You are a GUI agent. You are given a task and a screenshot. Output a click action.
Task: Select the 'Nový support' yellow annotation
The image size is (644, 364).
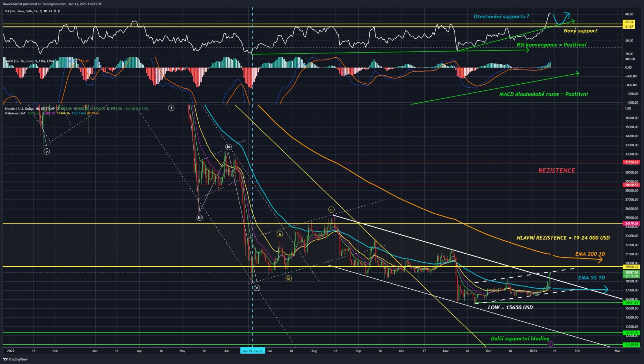pyautogui.click(x=581, y=31)
